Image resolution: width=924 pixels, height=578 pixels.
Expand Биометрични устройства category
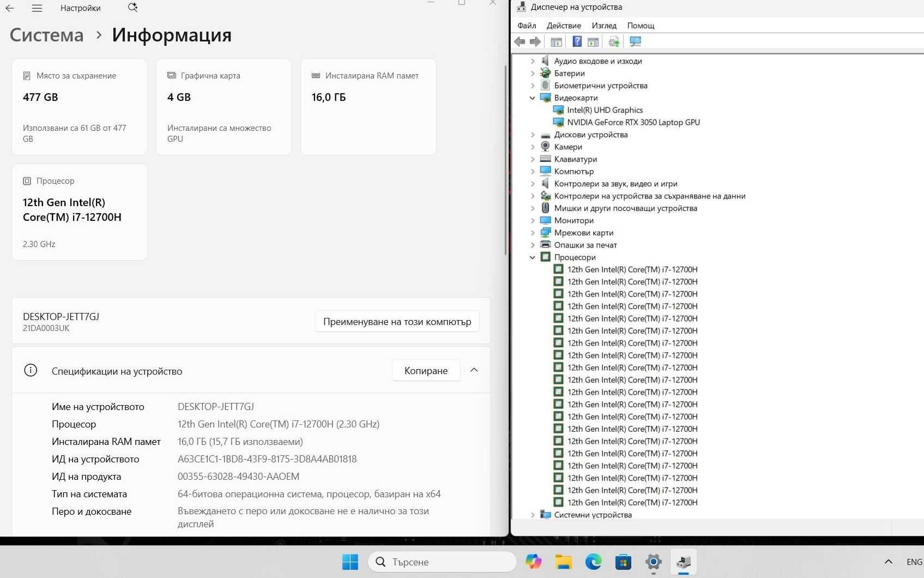[x=533, y=86]
